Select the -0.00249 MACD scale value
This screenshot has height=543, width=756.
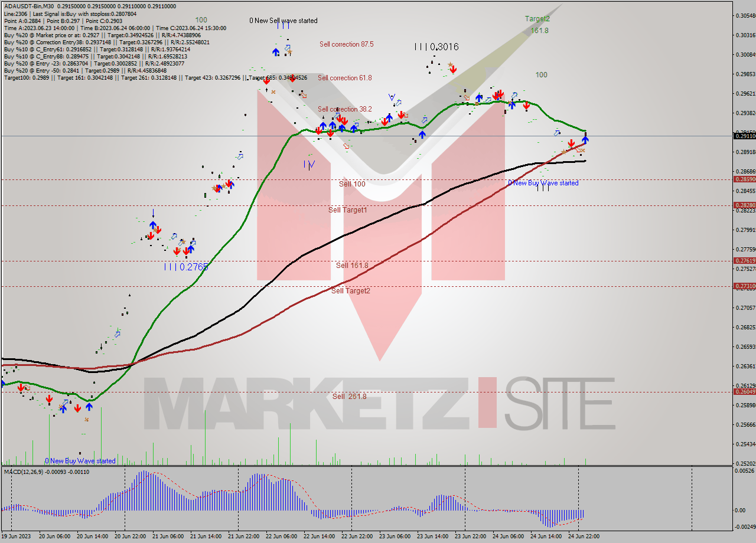pos(744,526)
